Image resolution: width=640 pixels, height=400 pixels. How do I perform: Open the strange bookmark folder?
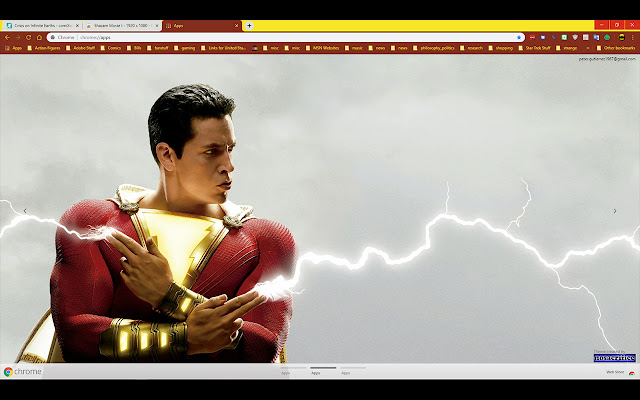pyautogui.click(x=567, y=48)
